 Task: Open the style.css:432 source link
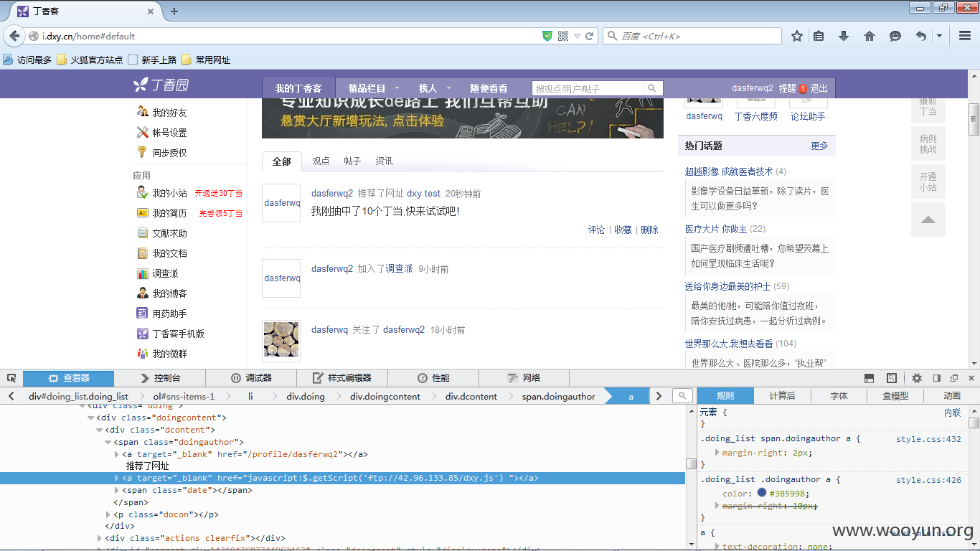click(928, 439)
